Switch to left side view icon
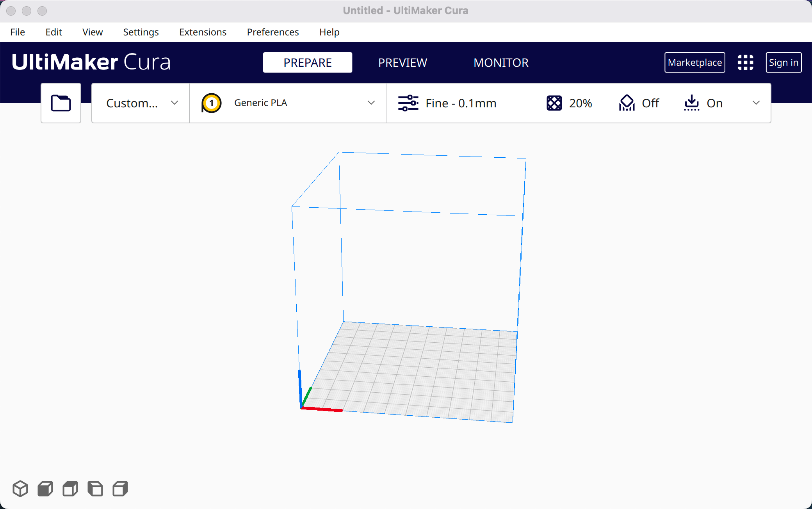The width and height of the screenshot is (812, 509). 95,489
